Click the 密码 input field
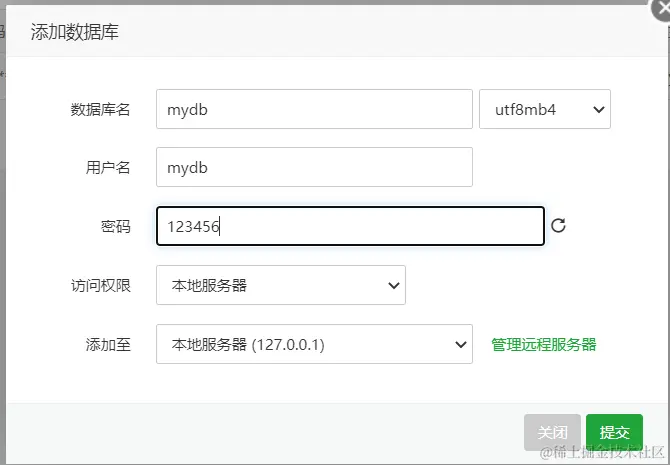 click(x=350, y=226)
